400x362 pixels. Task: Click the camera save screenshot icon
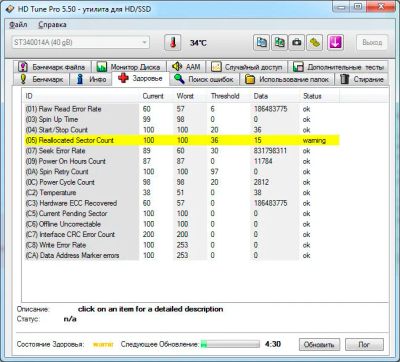[x=297, y=43]
